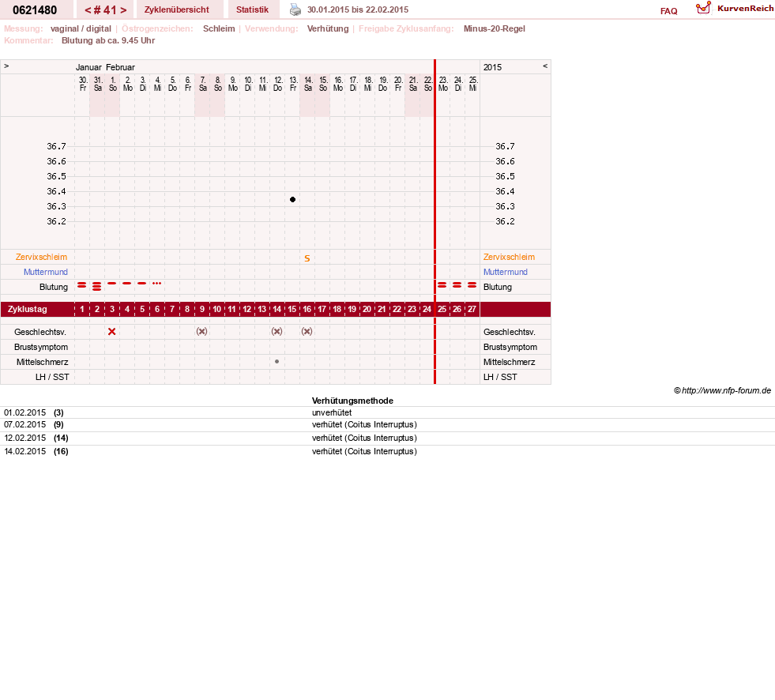
Task: Click the date range 30.01.2015 bis 22.02.2015
Action: [x=358, y=10]
